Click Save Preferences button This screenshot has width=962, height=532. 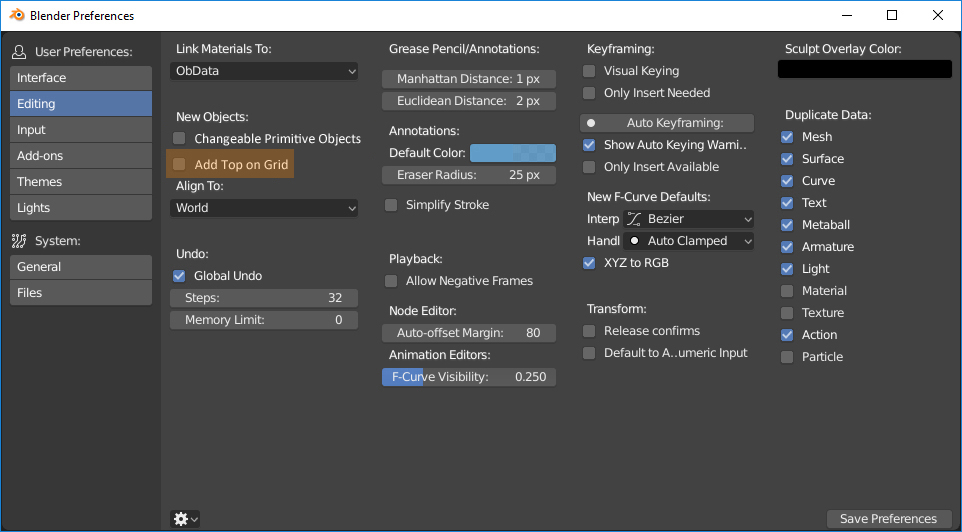tap(888, 519)
